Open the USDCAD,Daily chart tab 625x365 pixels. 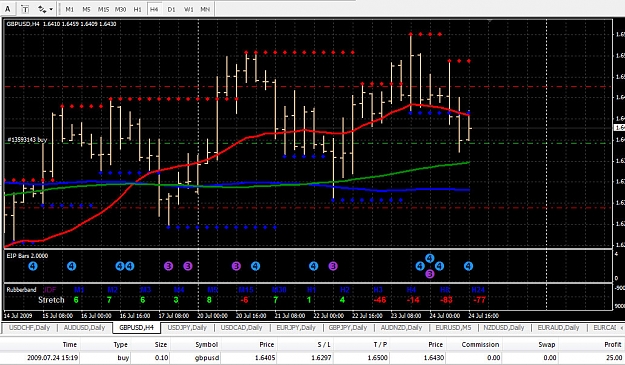click(241, 328)
